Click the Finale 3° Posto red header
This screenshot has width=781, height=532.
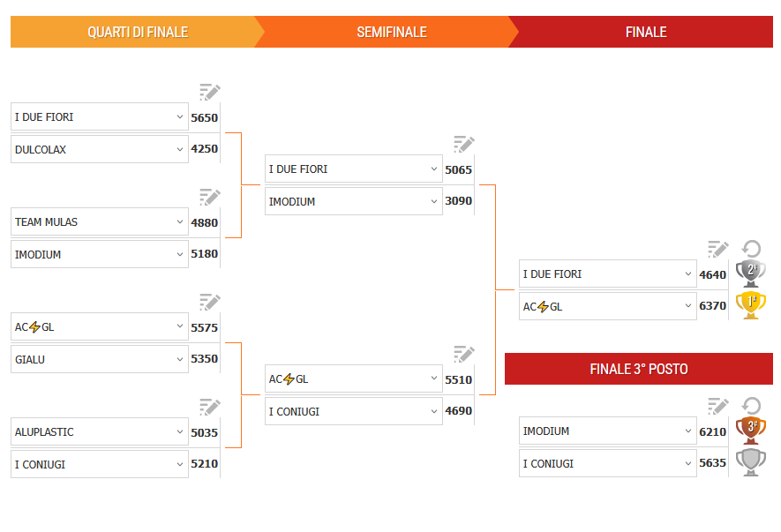[x=638, y=369]
